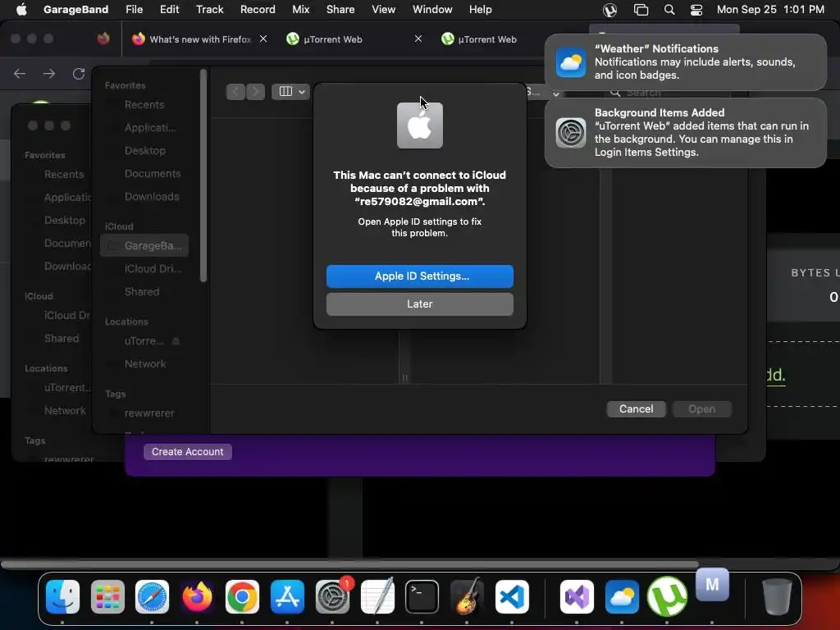Open the View menu
The width and height of the screenshot is (840, 630).
tap(384, 9)
